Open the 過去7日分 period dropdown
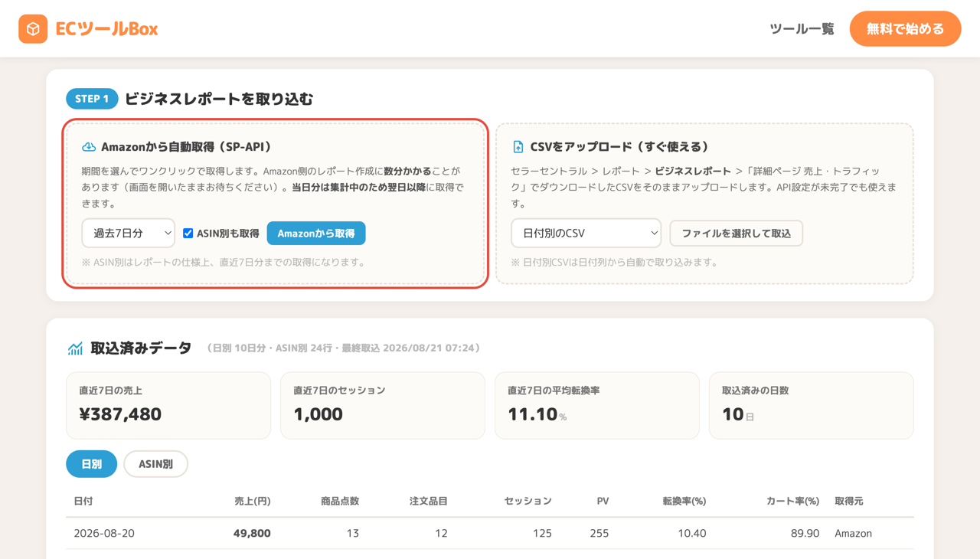 129,234
